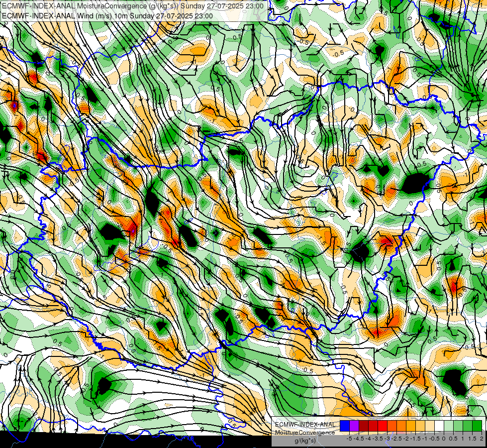This screenshot has height=448, width=487.
Task: Click the legend label MoistureConvergence
Action: click(305, 433)
